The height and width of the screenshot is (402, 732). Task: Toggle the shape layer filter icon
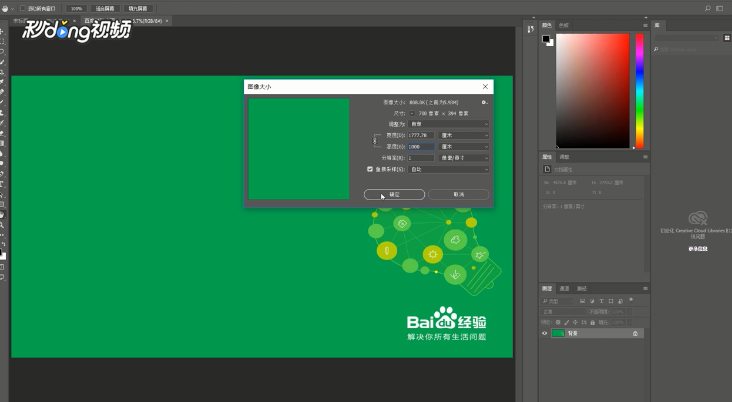[611, 301]
